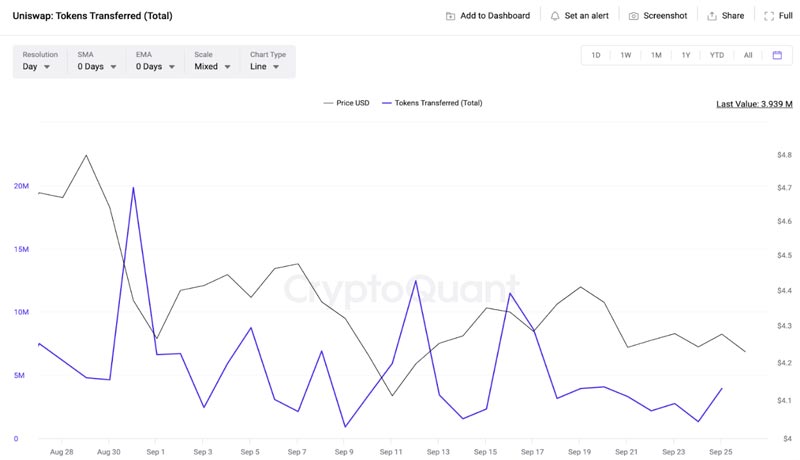The height and width of the screenshot is (460, 800).
Task: Click the Add to Dashboard folder icon
Action: pyautogui.click(x=450, y=16)
